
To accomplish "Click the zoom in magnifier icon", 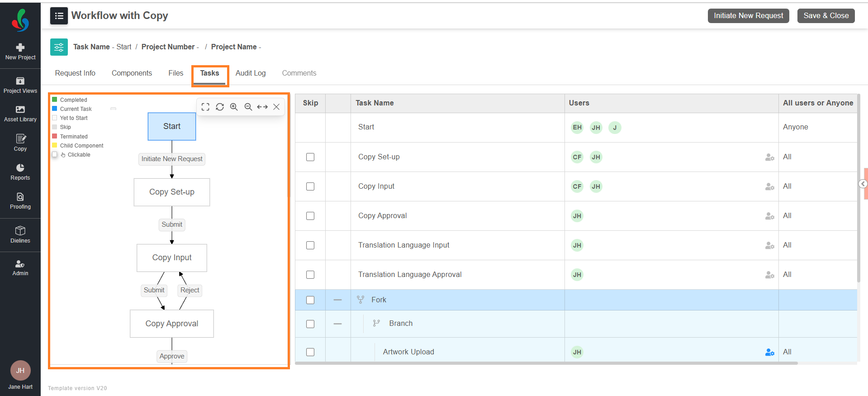I will (x=234, y=107).
